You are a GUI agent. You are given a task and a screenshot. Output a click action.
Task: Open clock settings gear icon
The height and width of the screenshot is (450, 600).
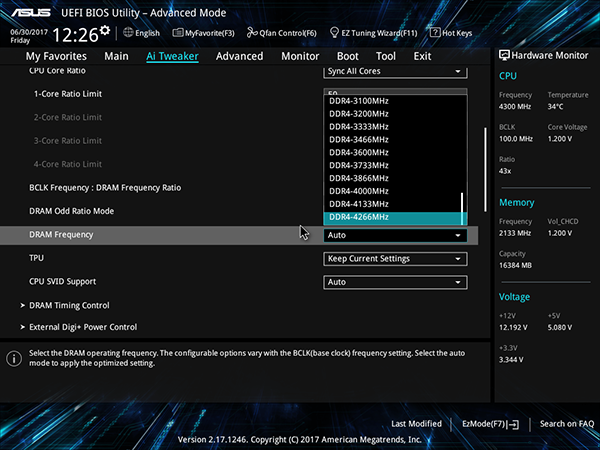pos(105,30)
